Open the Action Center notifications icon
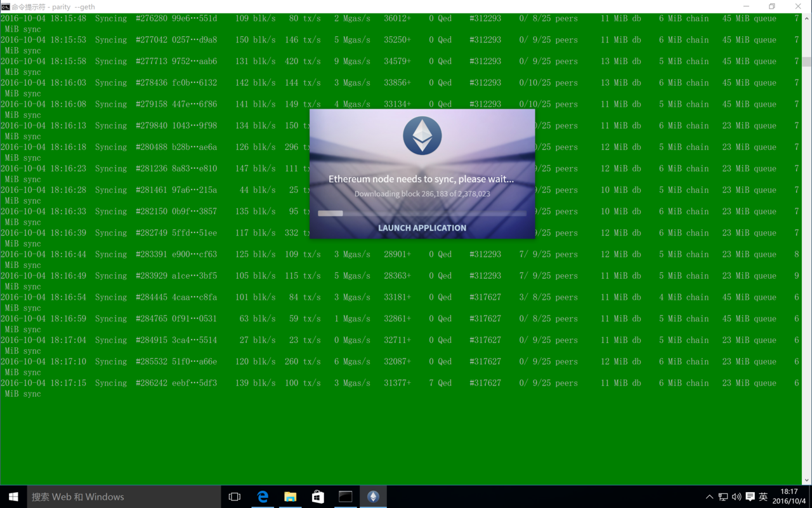Viewport: 812px width, 508px height. tap(750, 497)
